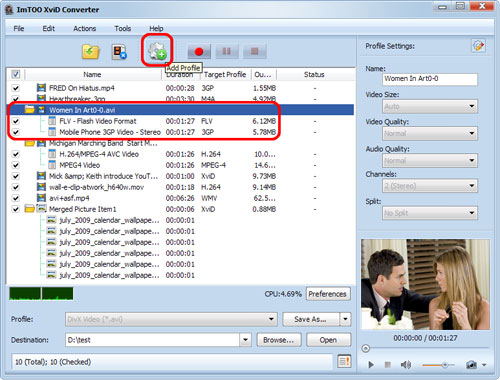Screen dimensions: 500x380
Task: Open the Video Quality dropdown
Action: 430,133
